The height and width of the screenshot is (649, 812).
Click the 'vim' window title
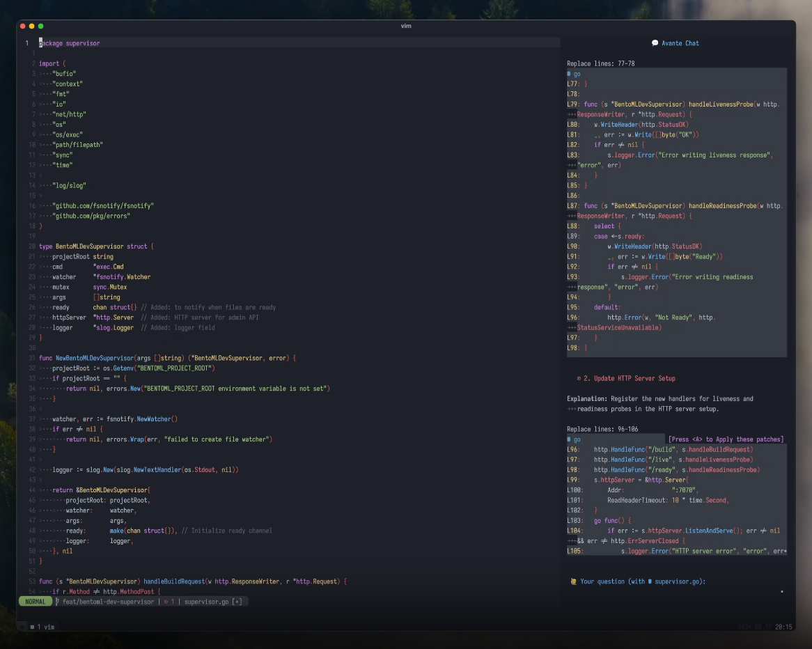tap(406, 25)
